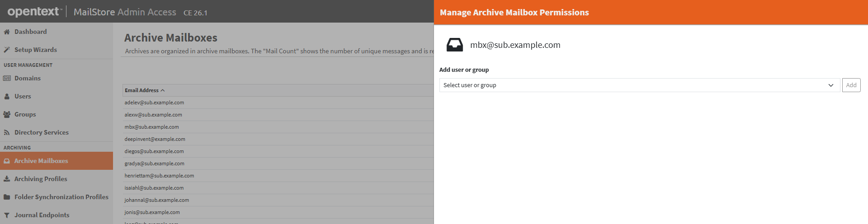Click the Users person icon
Image resolution: width=868 pixels, height=224 pixels.
point(7,96)
